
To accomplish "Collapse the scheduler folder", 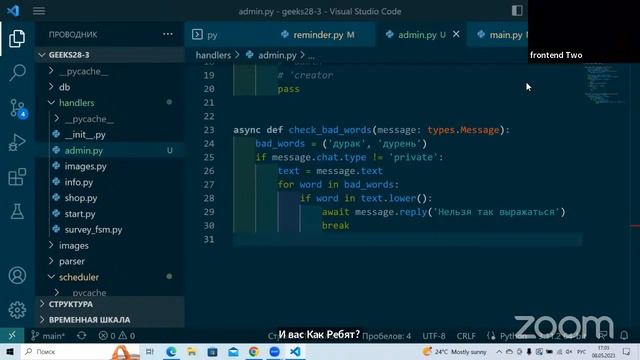I will 109,277.
